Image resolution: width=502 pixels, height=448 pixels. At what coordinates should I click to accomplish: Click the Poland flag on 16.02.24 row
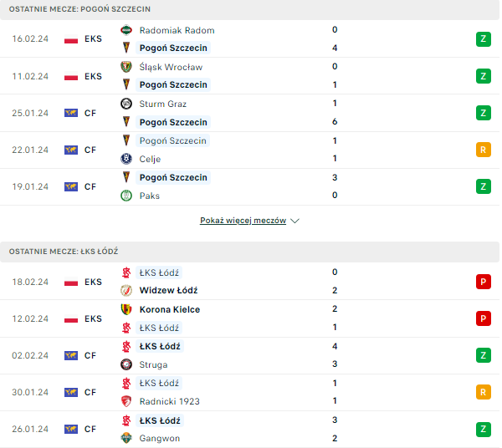pyautogui.click(x=71, y=39)
